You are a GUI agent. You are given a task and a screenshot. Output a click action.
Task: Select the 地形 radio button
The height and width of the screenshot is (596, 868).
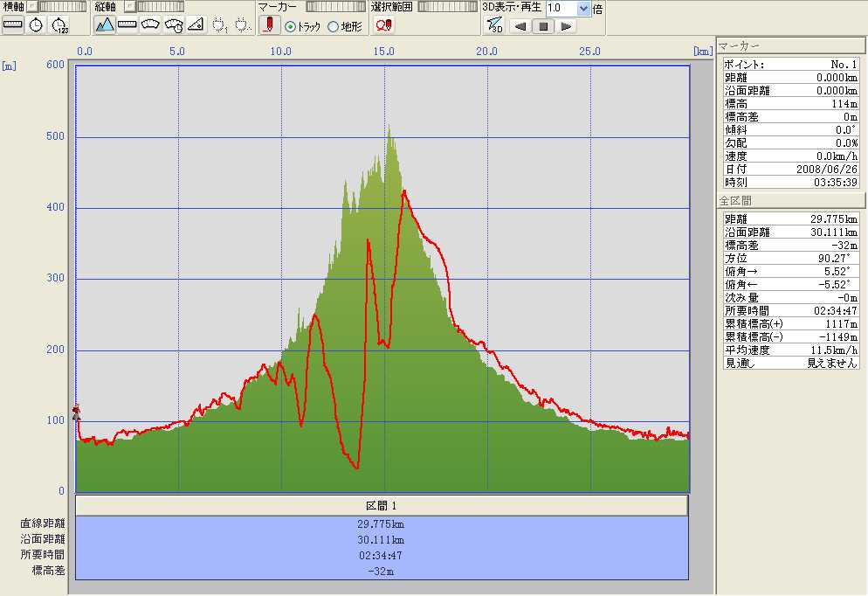[334, 26]
